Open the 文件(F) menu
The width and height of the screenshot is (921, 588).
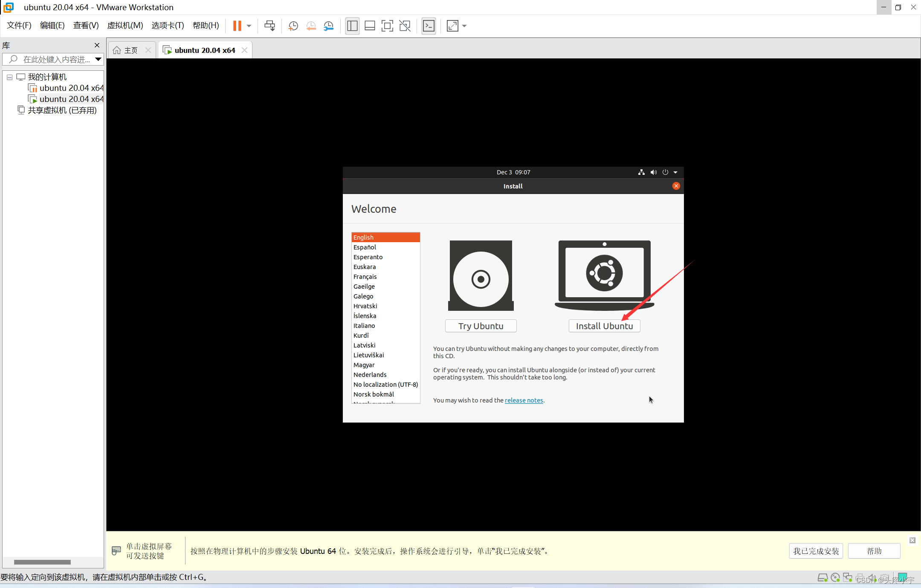(19, 26)
